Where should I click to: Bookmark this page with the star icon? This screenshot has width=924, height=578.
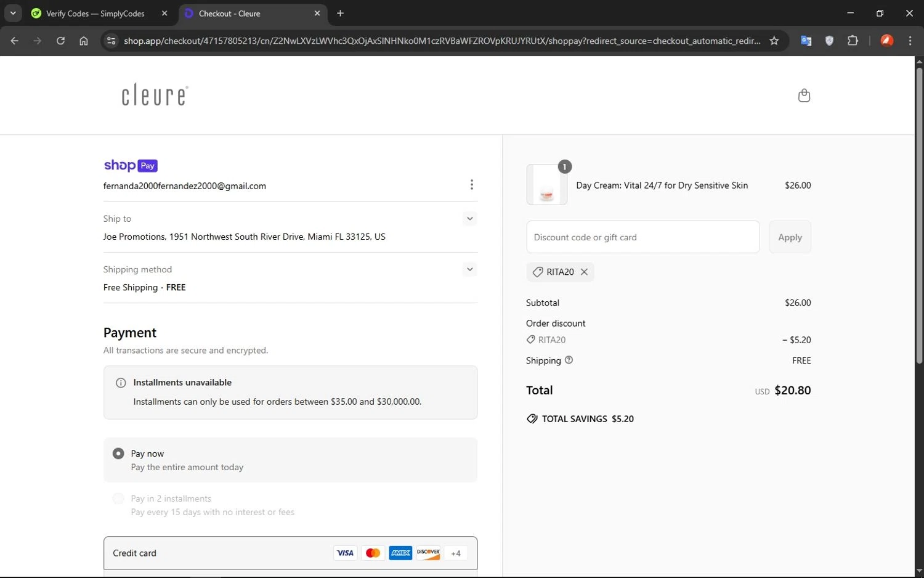tap(774, 41)
